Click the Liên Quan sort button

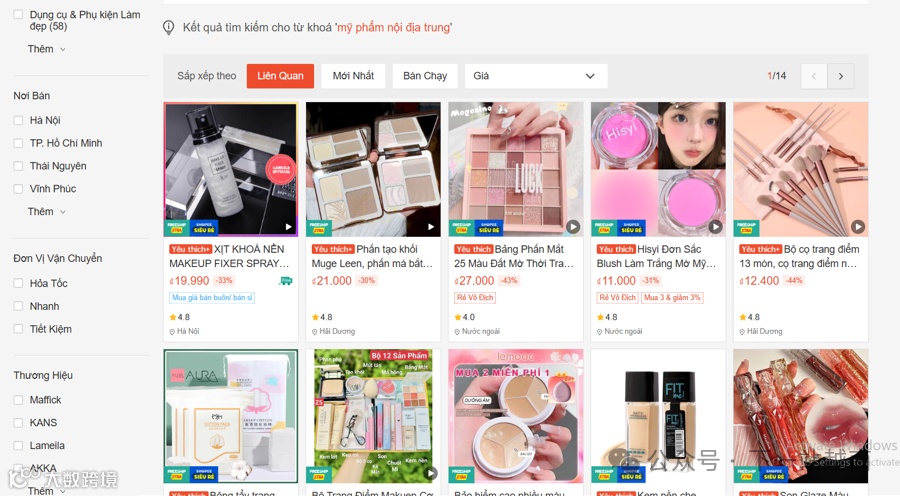[280, 76]
